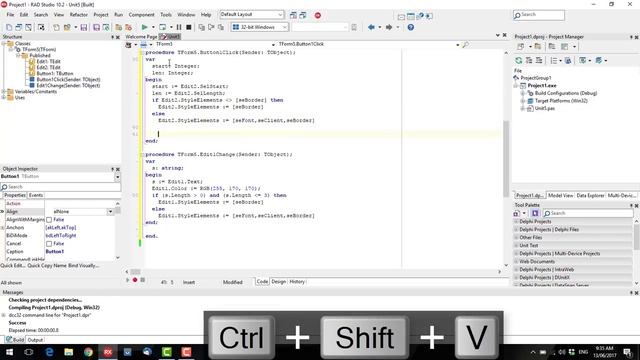The height and width of the screenshot is (360, 640).
Task: Open Google Chrome from taskbar
Action: point(88,352)
